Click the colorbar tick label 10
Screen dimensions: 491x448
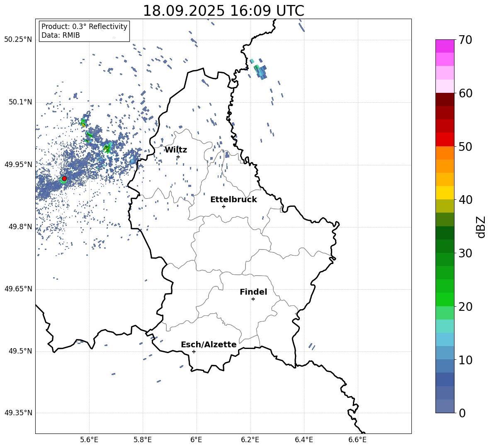coord(465,360)
